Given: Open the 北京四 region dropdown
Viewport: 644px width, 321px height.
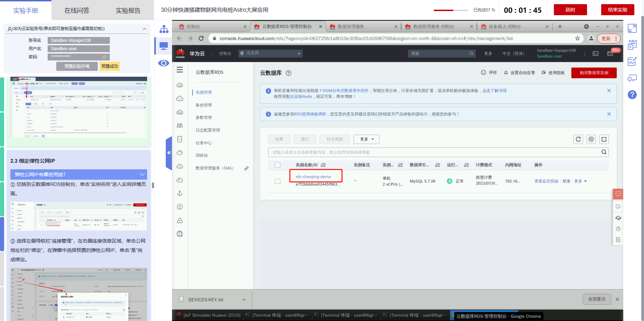Looking at the screenshot, I should (x=270, y=53).
